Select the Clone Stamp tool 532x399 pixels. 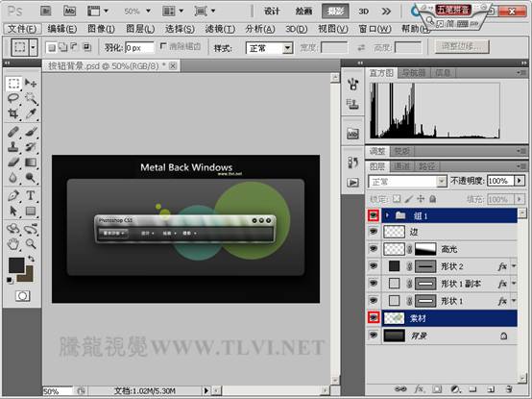pos(13,147)
